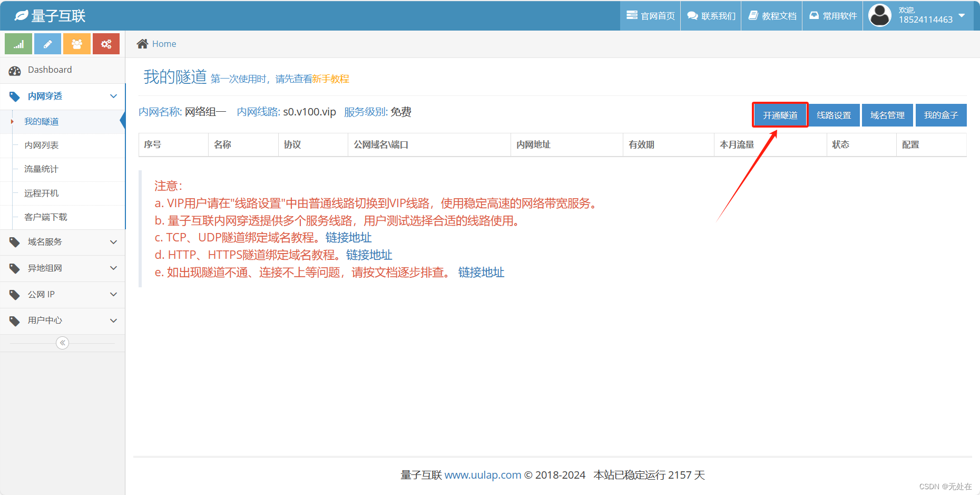Viewport: 980px width, 495px height.
Task: Open 链接地址 for HTTP、HTTPS tunnel tutorial
Action: (369, 255)
